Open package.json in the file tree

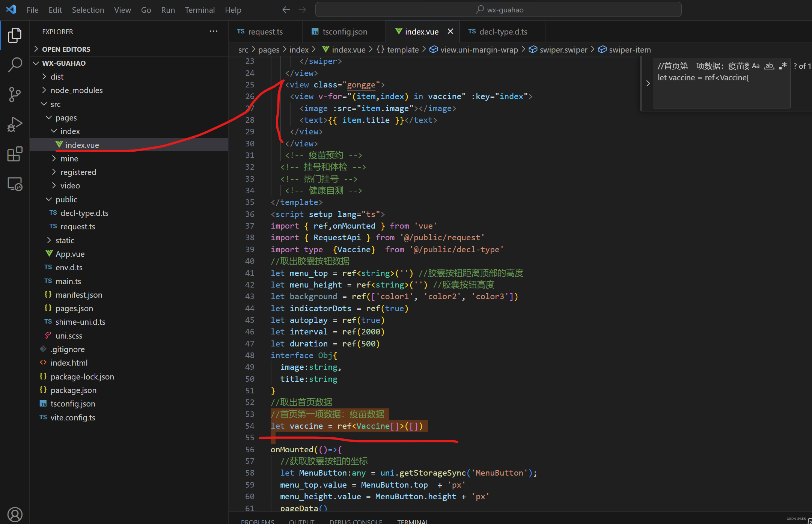click(x=73, y=390)
